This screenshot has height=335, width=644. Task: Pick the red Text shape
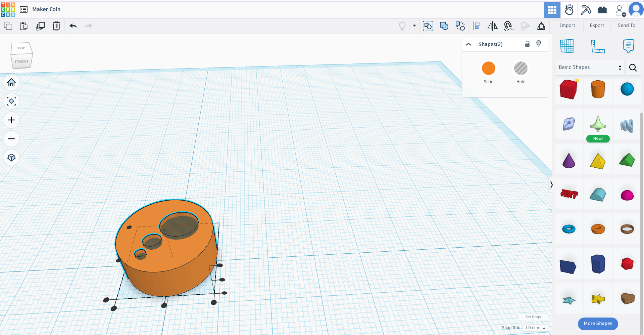click(569, 194)
